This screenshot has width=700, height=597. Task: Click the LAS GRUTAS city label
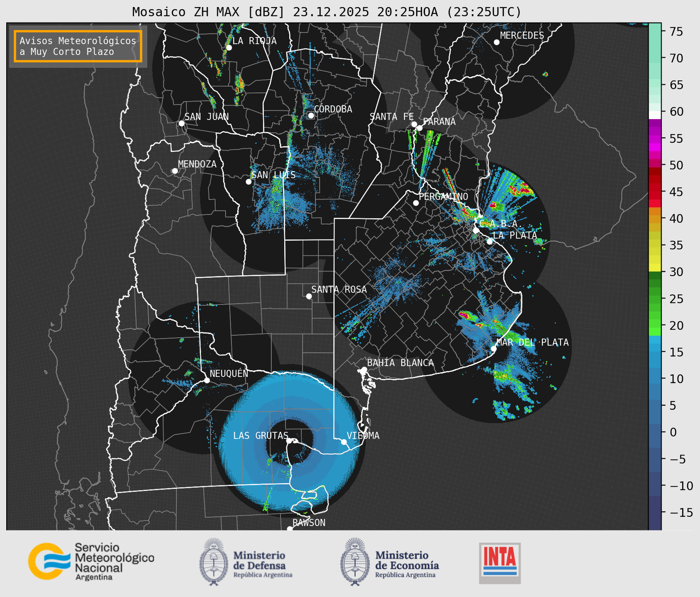[261, 436]
